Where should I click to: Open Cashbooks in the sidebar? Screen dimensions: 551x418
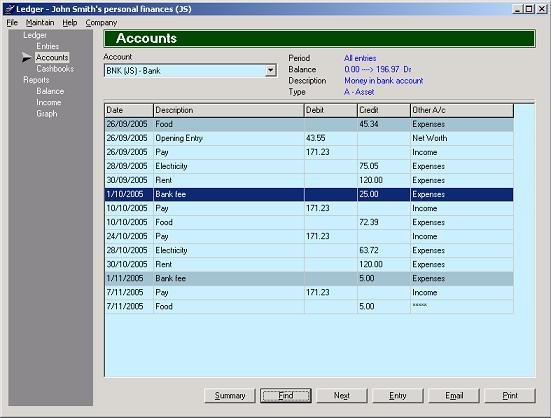[55, 68]
